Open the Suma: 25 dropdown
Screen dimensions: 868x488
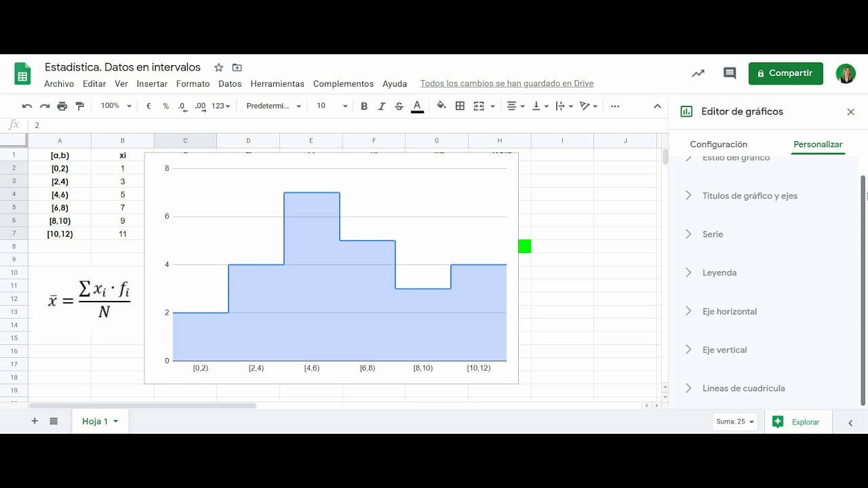point(734,421)
